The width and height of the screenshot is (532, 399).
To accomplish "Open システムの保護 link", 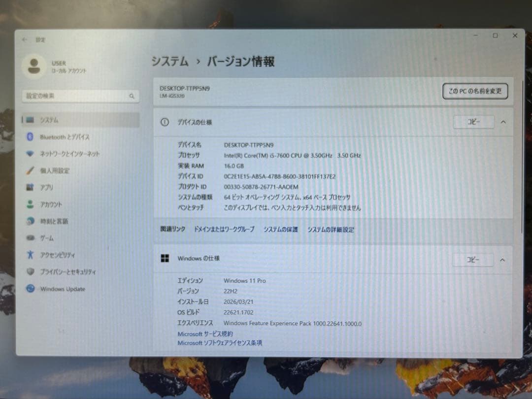I will tap(281, 230).
